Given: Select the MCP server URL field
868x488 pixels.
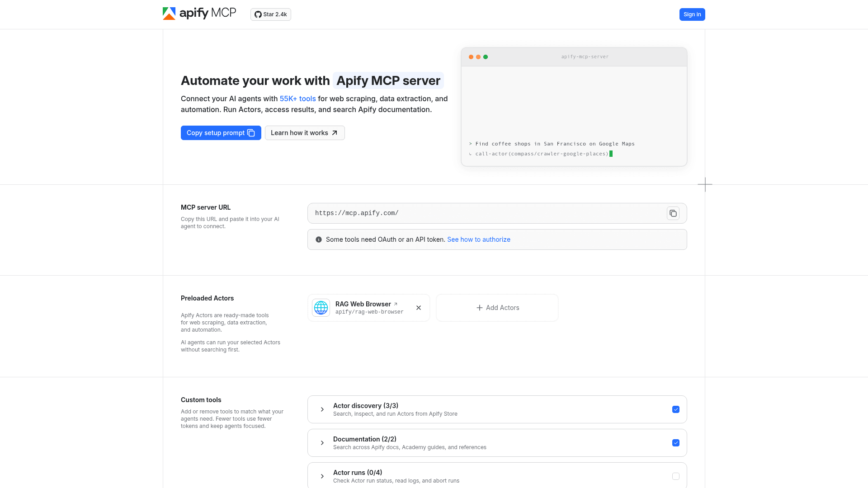Looking at the screenshot, I should click(x=497, y=213).
